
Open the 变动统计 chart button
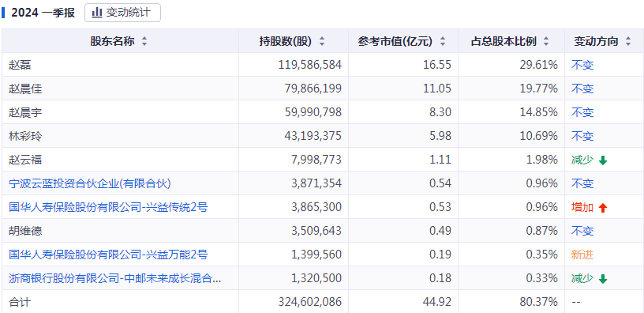pos(122,13)
